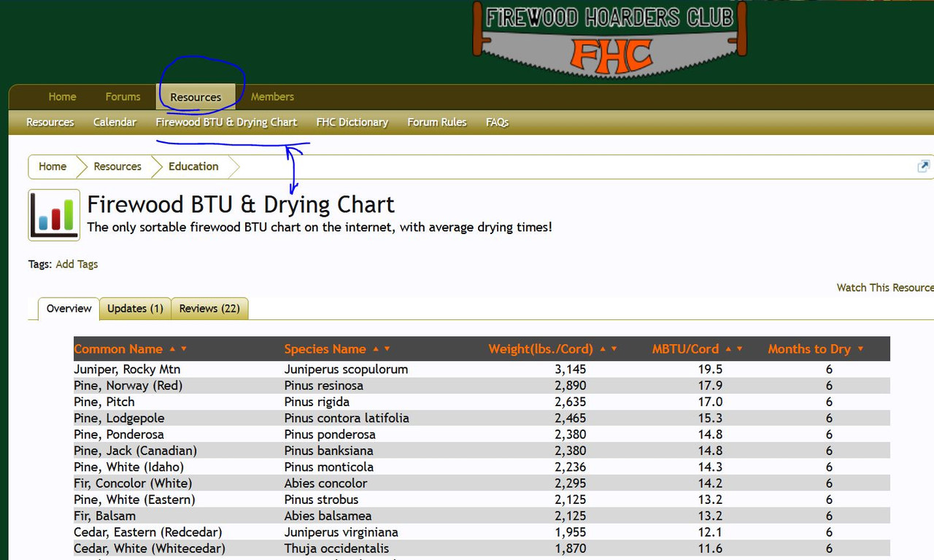Sort Common Name ascending arrow

[172, 349]
